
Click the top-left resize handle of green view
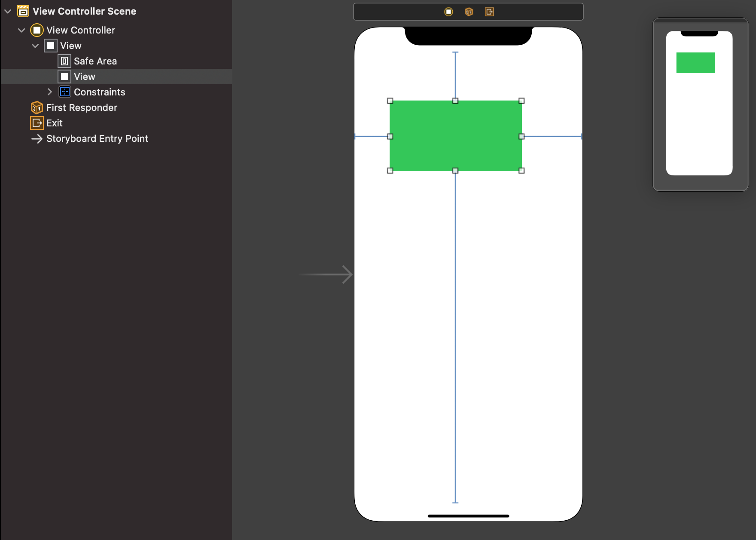[390, 101]
